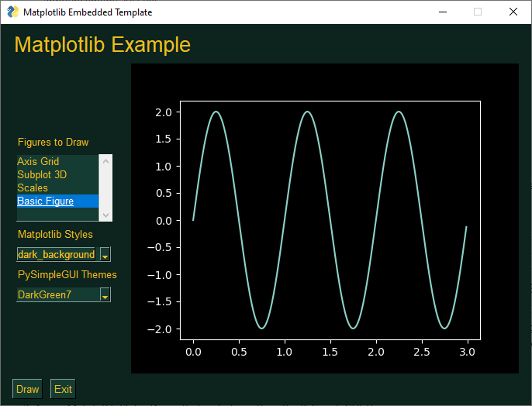This screenshot has width=532, height=406.
Task: Open the Matplotlib Styles dropdown arrow
Action: [x=105, y=254]
